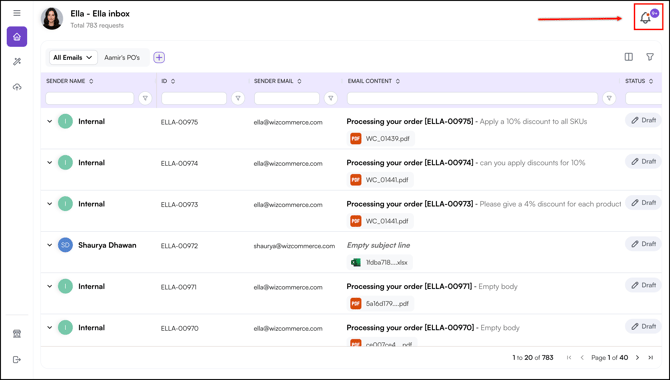Go to the first page

pyautogui.click(x=569, y=358)
